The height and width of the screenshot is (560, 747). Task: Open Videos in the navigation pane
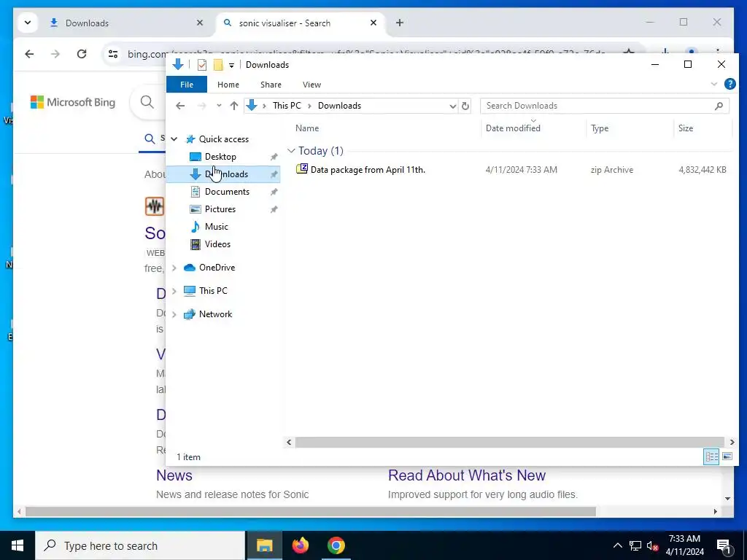[x=217, y=244]
